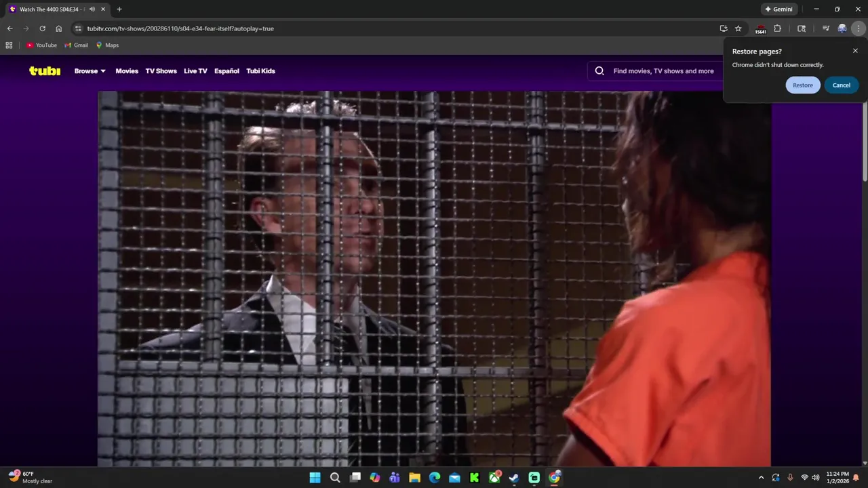868x488 pixels.
Task: Click the tubitv.com URL in address bar
Action: [x=180, y=28]
